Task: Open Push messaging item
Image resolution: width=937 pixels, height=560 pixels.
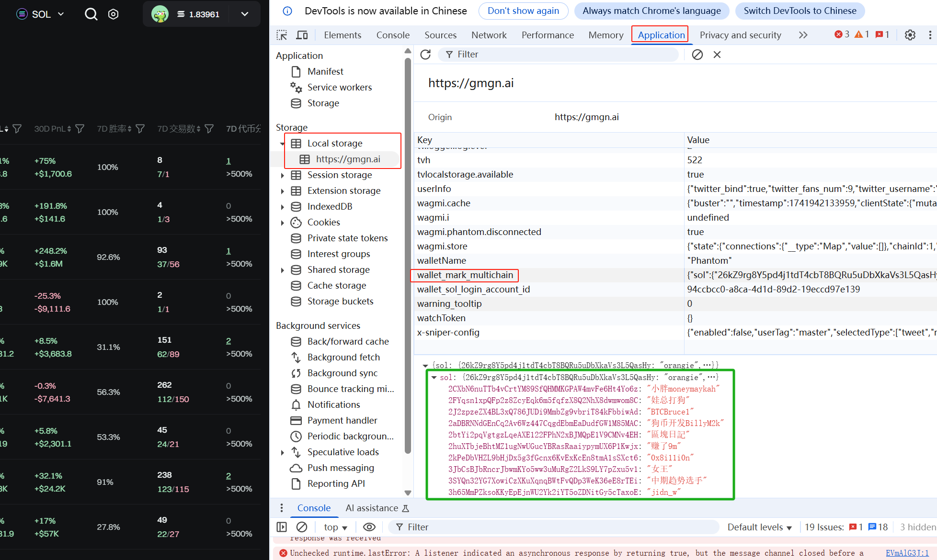Action: click(x=341, y=468)
